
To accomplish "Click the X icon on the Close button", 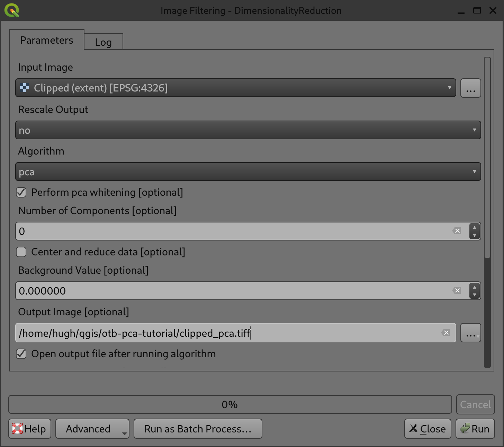I will click(413, 429).
